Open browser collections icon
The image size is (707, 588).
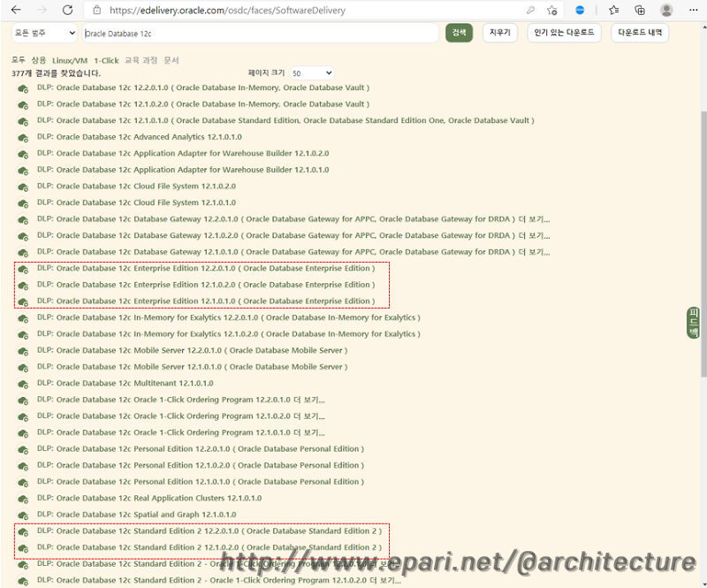(639, 10)
